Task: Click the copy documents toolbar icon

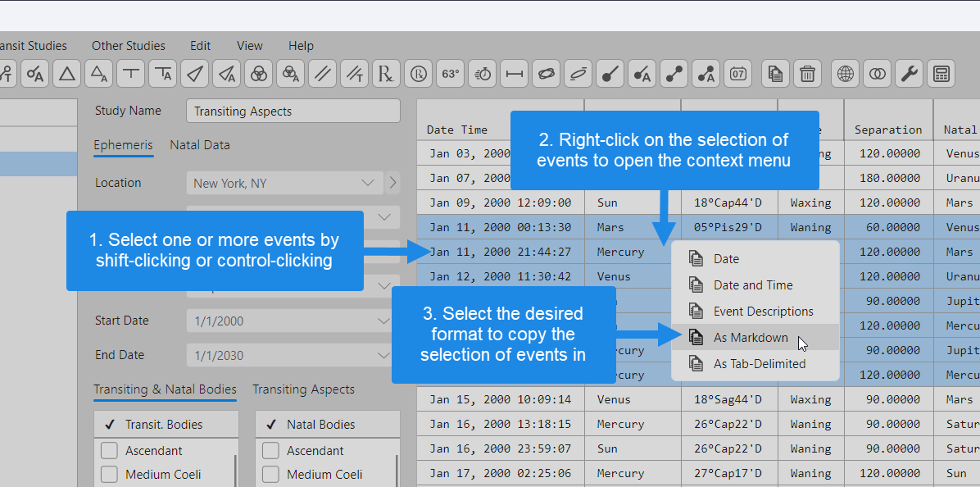Action: tap(775, 74)
